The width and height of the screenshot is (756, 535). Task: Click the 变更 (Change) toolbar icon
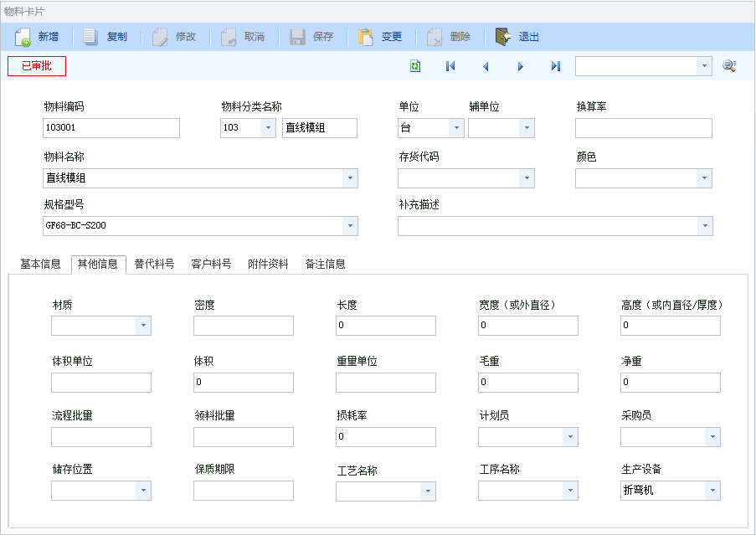tap(366, 37)
